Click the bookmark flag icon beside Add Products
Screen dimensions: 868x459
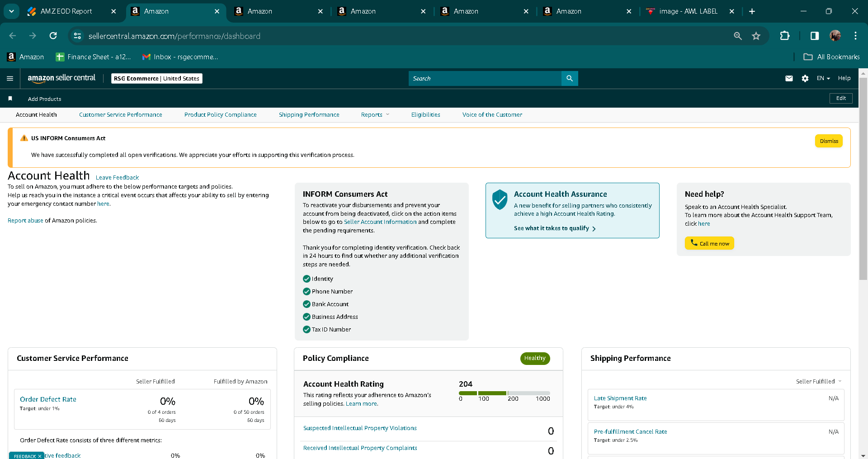click(10, 99)
